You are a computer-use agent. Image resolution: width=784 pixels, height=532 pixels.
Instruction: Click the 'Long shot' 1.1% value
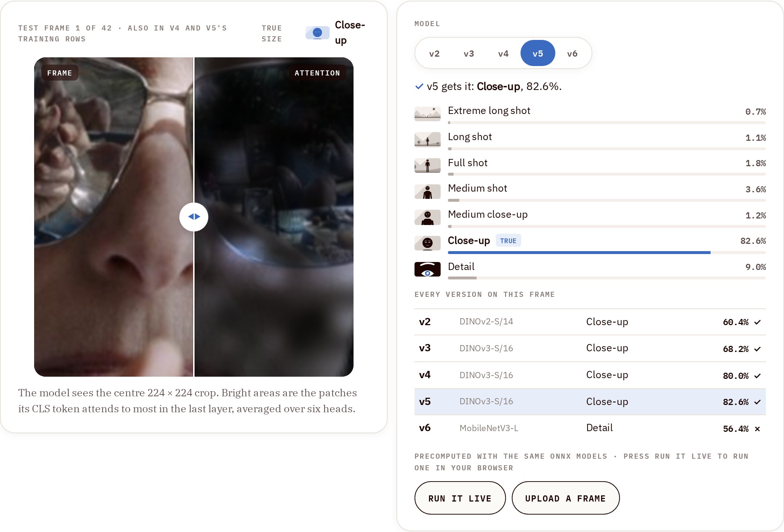coord(755,138)
